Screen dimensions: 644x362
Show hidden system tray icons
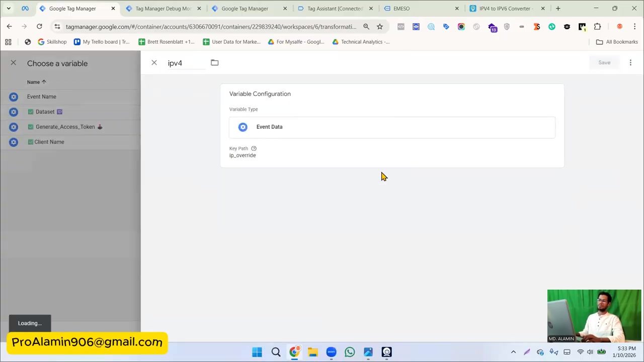(x=513, y=352)
